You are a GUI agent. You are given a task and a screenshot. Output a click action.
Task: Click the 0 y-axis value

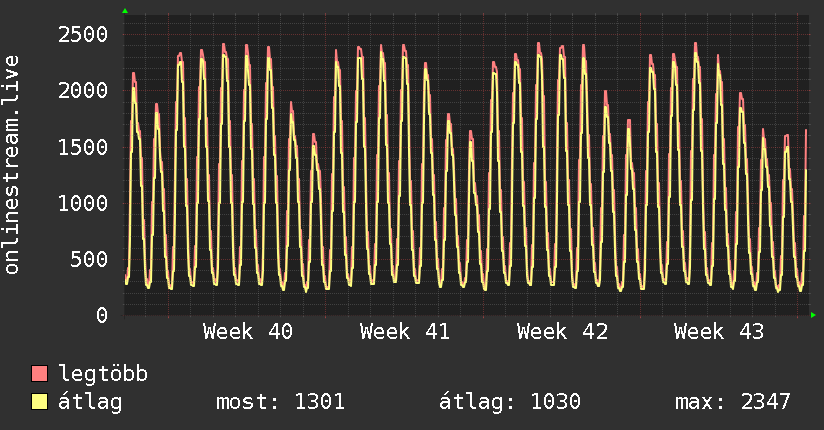point(102,316)
